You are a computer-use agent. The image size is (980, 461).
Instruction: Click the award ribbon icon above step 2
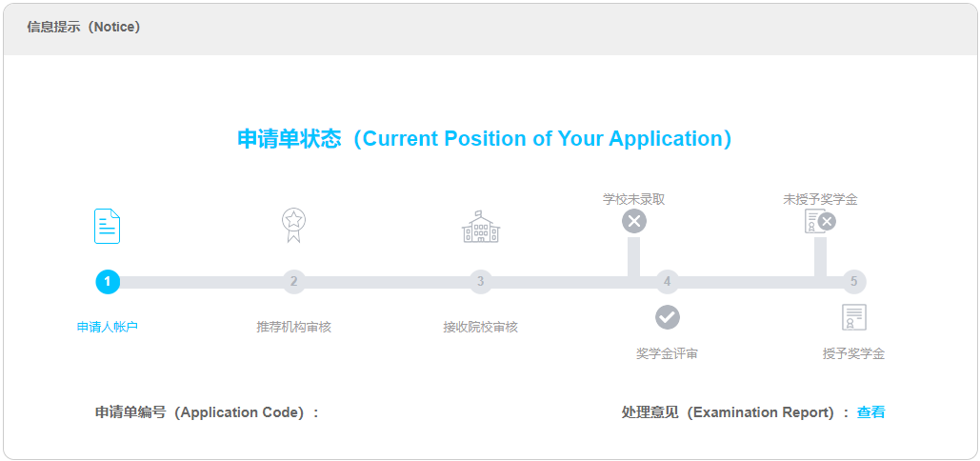tap(293, 226)
